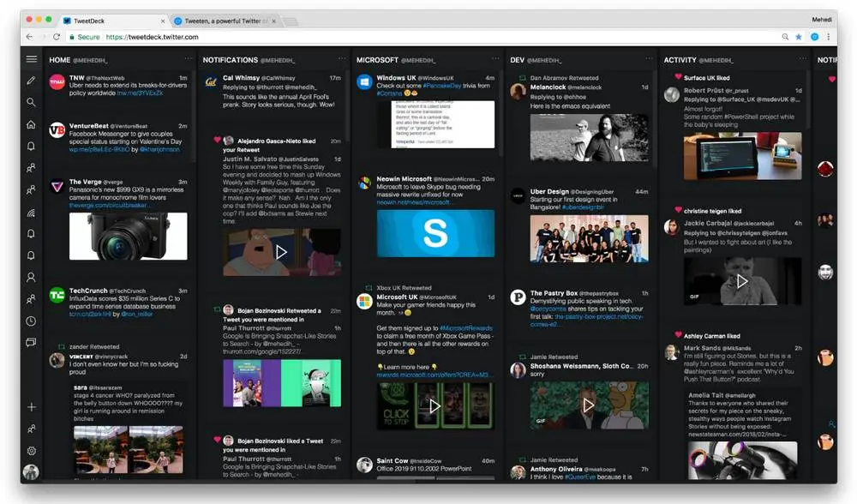
Task: Open Windows UK avatar in Microsoft column
Action: coord(364,82)
